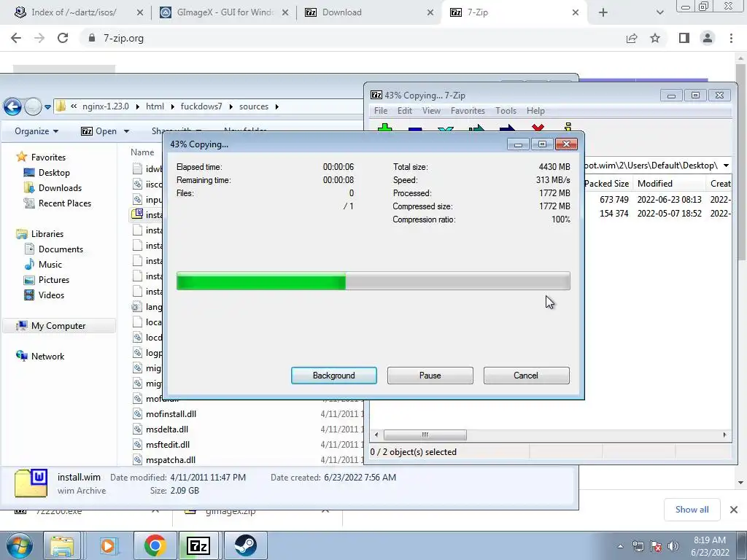
Task: Click the share page icon in Chrome
Action: pyautogui.click(x=632, y=38)
